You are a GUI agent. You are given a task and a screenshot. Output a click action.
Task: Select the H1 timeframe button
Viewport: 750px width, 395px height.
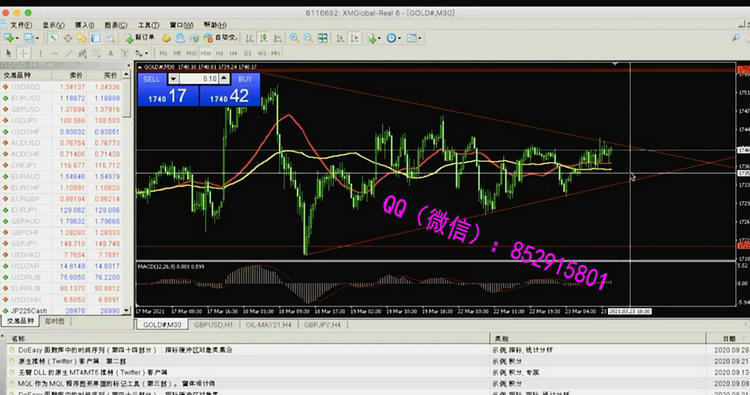(220, 53)
